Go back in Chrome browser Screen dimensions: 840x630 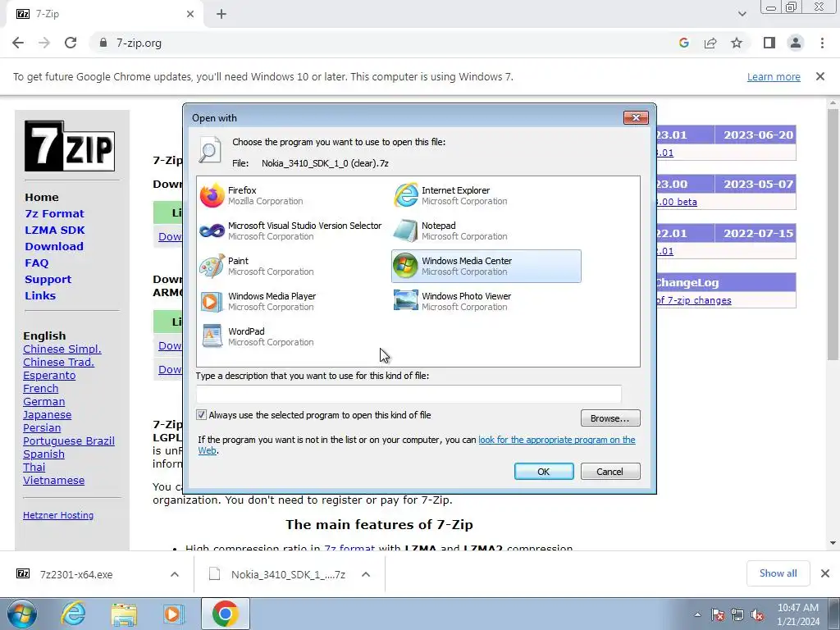pyautogui.click(x=18, y=43)
